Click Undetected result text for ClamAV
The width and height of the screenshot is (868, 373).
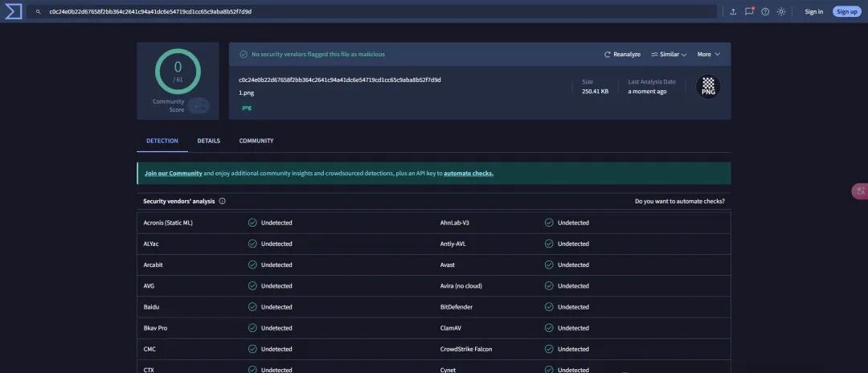click(574, 328)
